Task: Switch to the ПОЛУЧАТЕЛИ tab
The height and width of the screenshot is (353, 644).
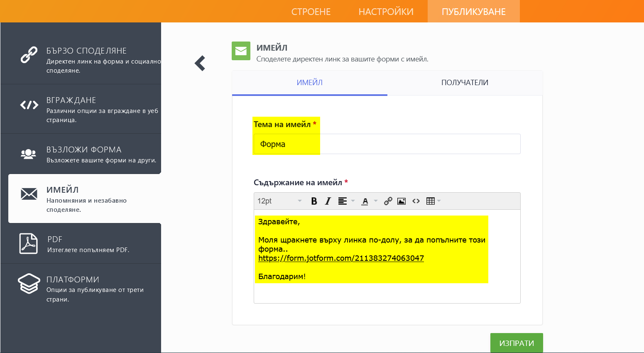Action: [x=465, y=83]
